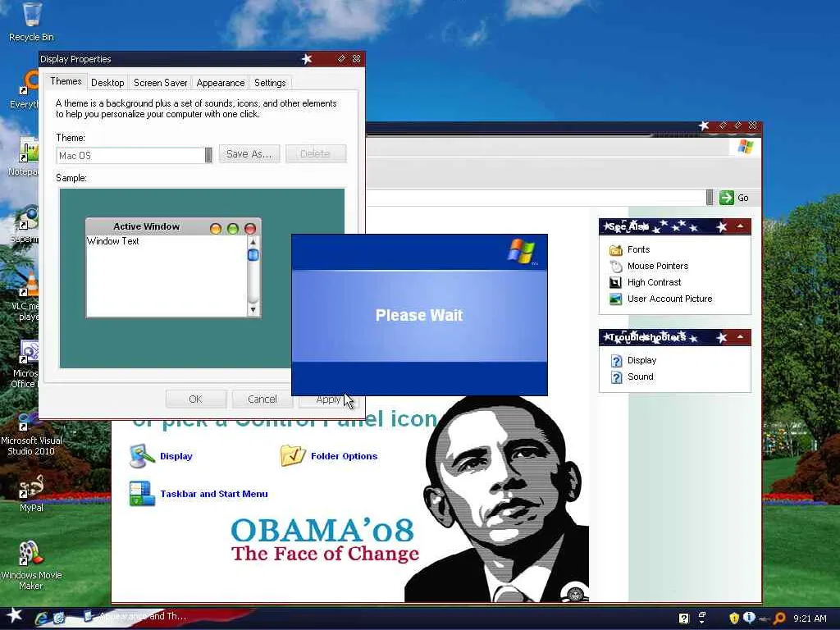Open the Sound troubleshooter link

click(x=640, y=377)
